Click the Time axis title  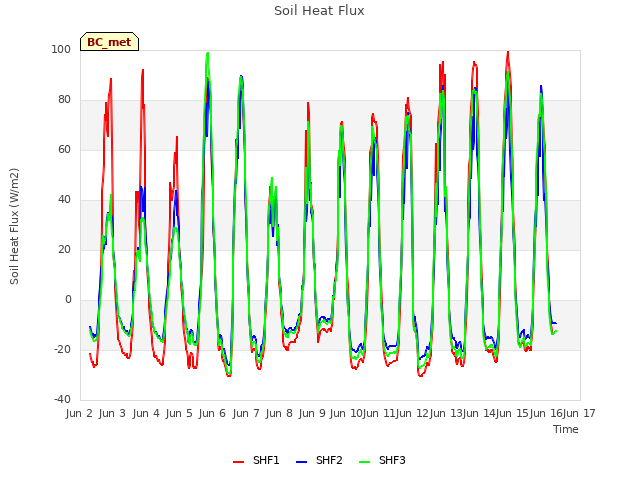tap(566, 429)
